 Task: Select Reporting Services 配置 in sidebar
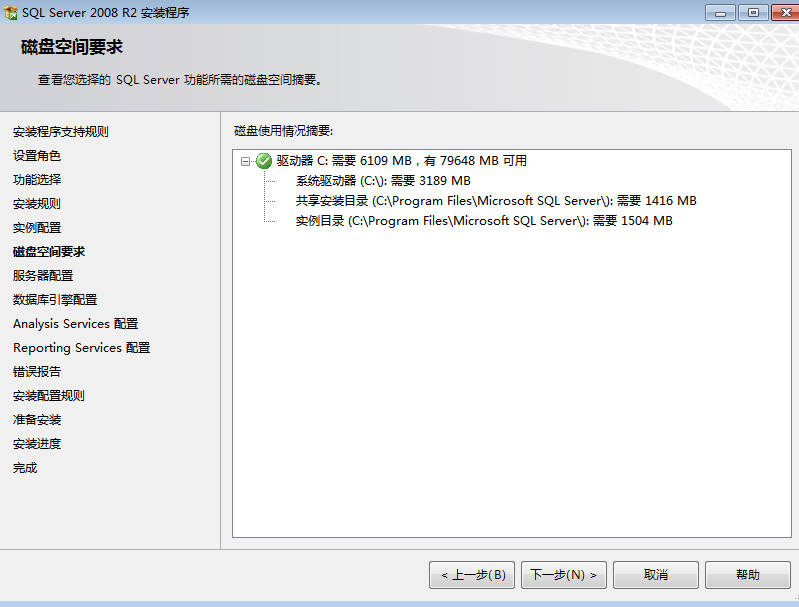click(82, 348)
